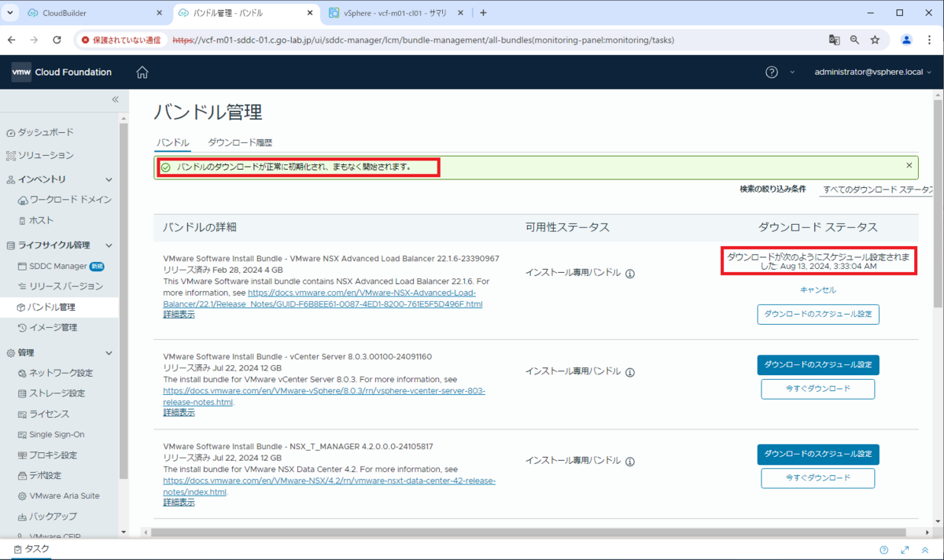Click the not-secure warning badge in address bar

(x=121, y=39)
